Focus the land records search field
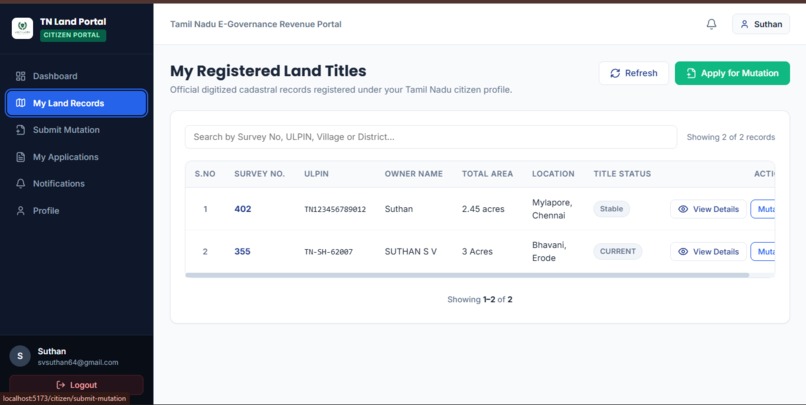This screenshot has height=405, width=806. pos(431,137)
